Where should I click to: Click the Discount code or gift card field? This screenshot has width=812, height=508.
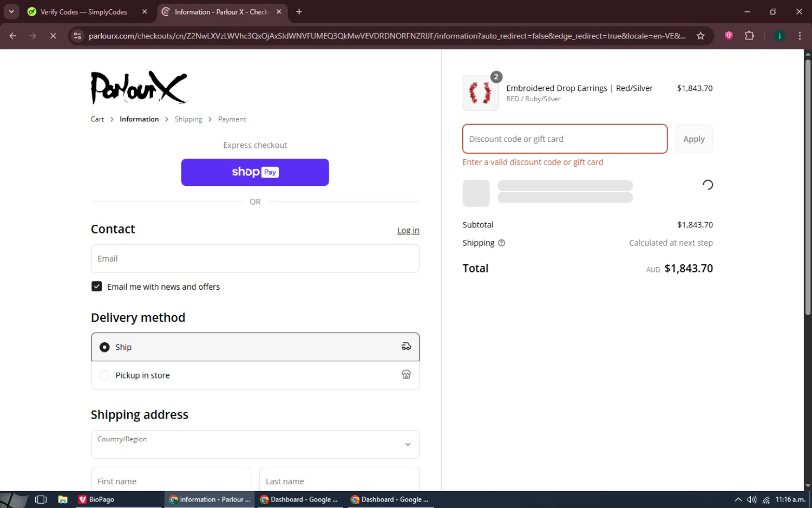pos(565,139)
